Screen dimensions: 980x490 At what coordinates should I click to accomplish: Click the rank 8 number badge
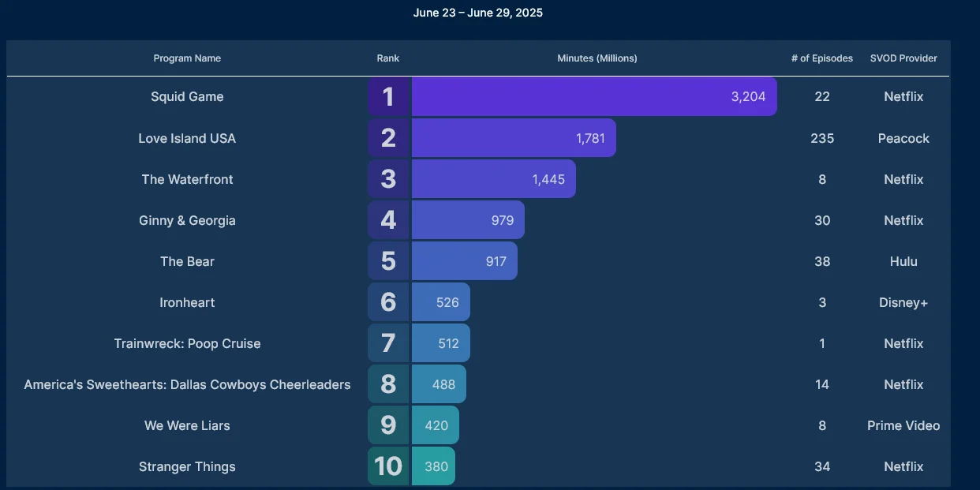point(388,384)
